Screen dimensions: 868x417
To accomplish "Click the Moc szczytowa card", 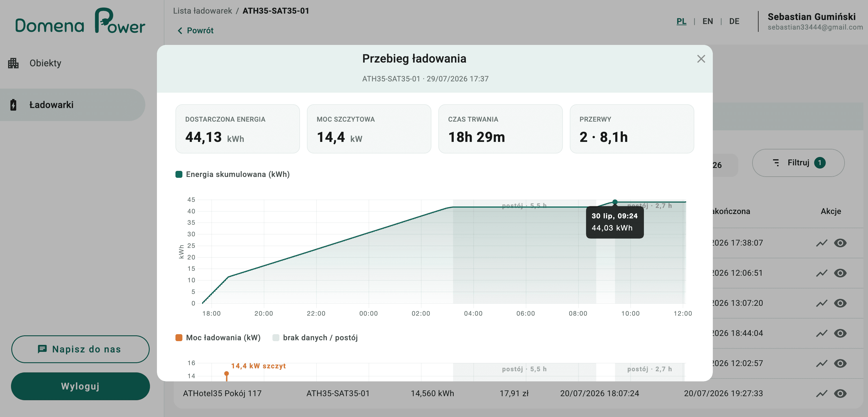I will pos(369,129).
